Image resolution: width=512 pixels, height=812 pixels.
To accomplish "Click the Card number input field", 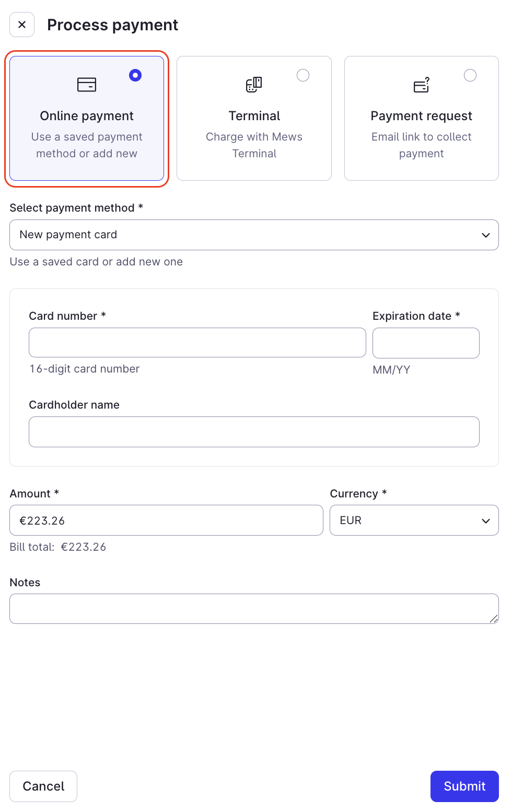I will (197, 343).
